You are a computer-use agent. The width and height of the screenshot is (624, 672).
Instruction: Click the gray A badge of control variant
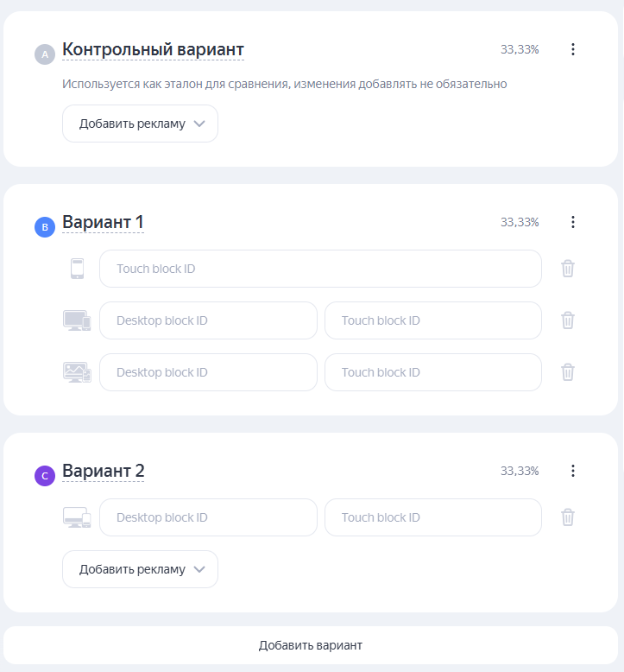pyautogui.click(x=45, y=54)
